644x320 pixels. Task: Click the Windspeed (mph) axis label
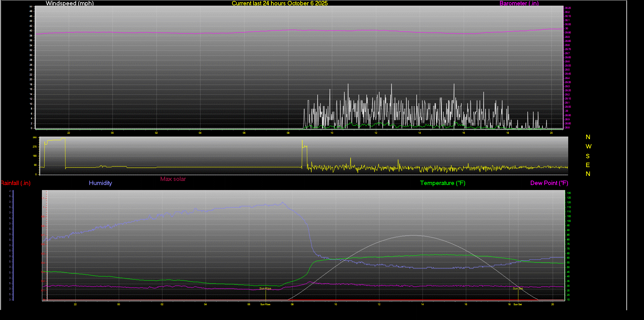[x=69, y=3]
